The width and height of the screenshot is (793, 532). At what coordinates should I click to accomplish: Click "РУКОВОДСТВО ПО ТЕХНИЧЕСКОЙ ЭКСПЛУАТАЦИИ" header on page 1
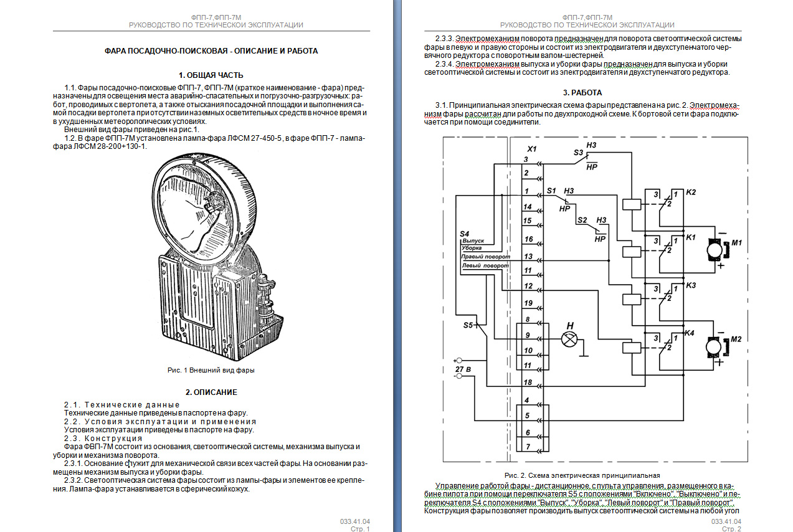point(216,26)
